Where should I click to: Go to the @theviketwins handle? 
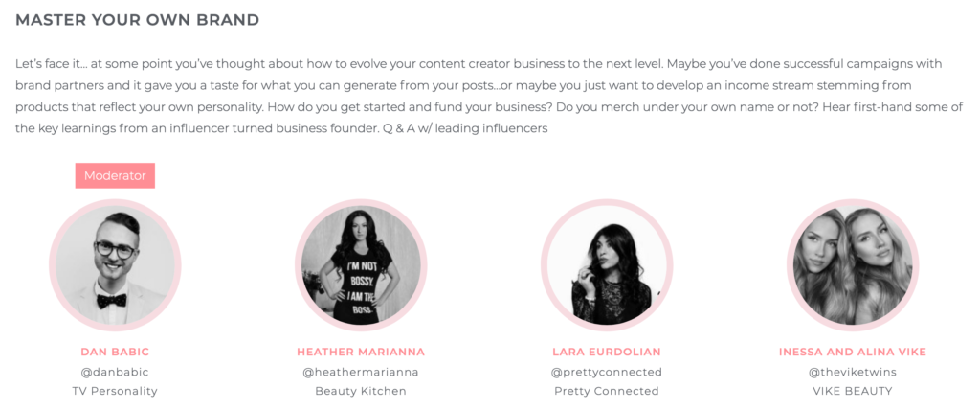[x=852, y=372]
